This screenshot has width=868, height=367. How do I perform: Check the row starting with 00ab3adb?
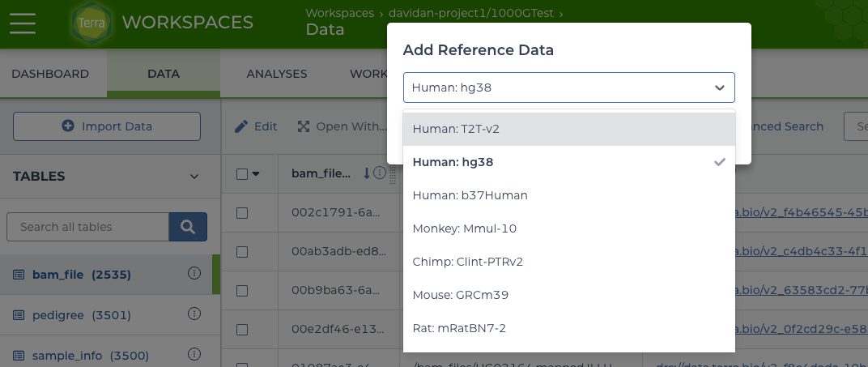[242, 251]
